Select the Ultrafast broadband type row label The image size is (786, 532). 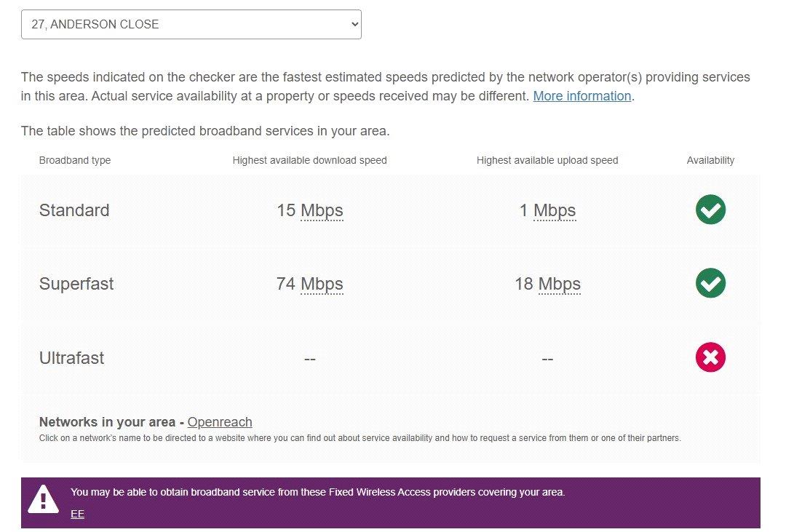click(71, 358)
